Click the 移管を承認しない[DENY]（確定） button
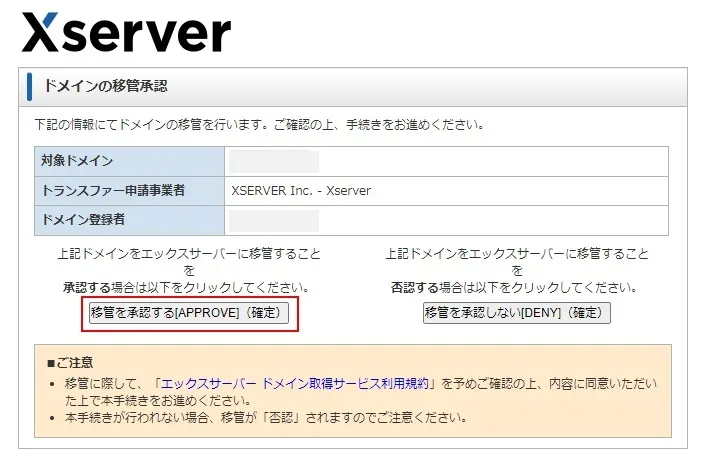The height and width of the screenshot is (459, 708). coord(517,313)
